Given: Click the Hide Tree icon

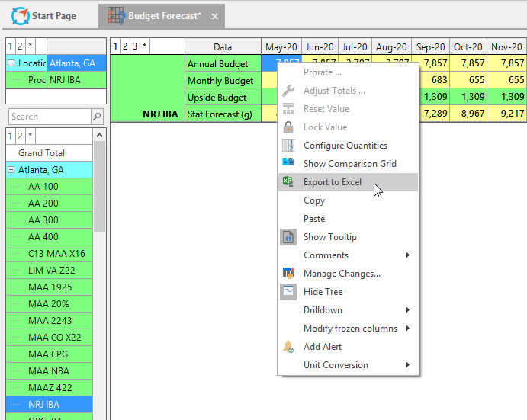Looking at the screenshot, I should [x=288, y=292].
